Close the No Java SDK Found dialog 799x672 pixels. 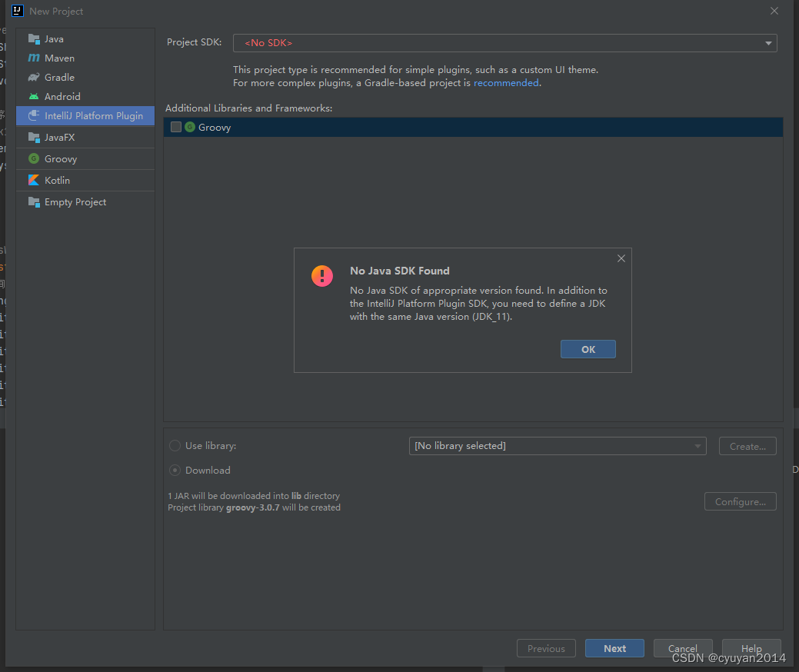pos(621,258)
